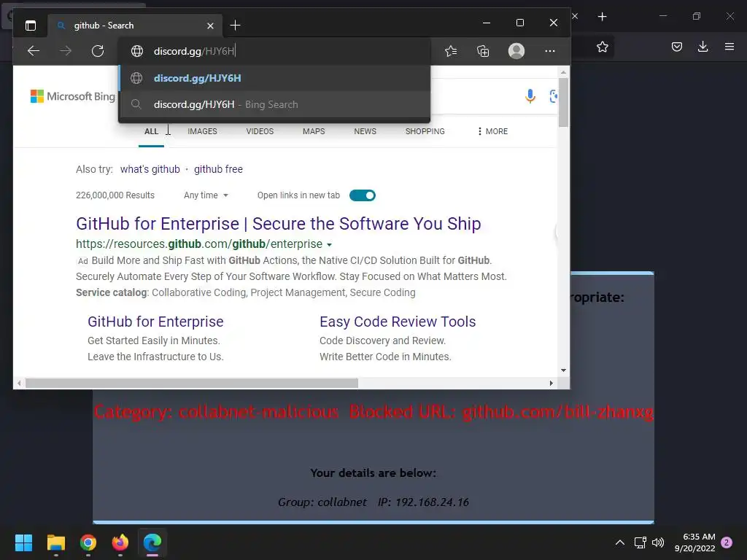Click the Microsoft Bing logo
Screen dimensions: 747x560
coord(73,96)
